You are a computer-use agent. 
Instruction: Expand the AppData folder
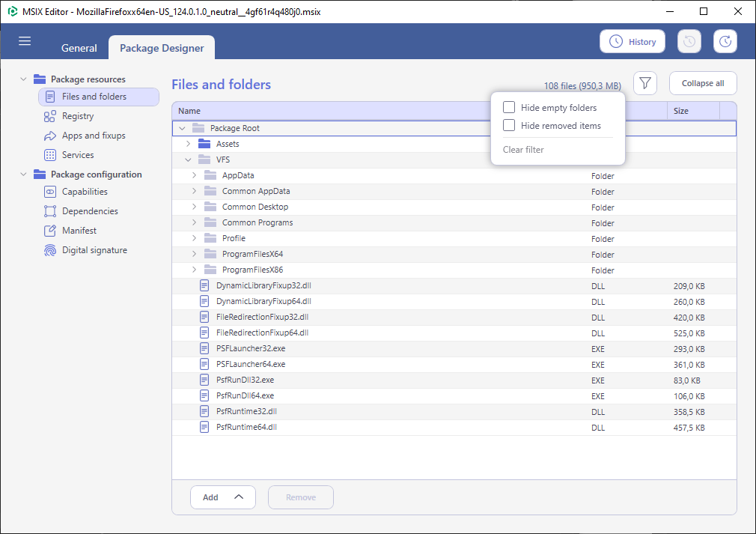195,175
